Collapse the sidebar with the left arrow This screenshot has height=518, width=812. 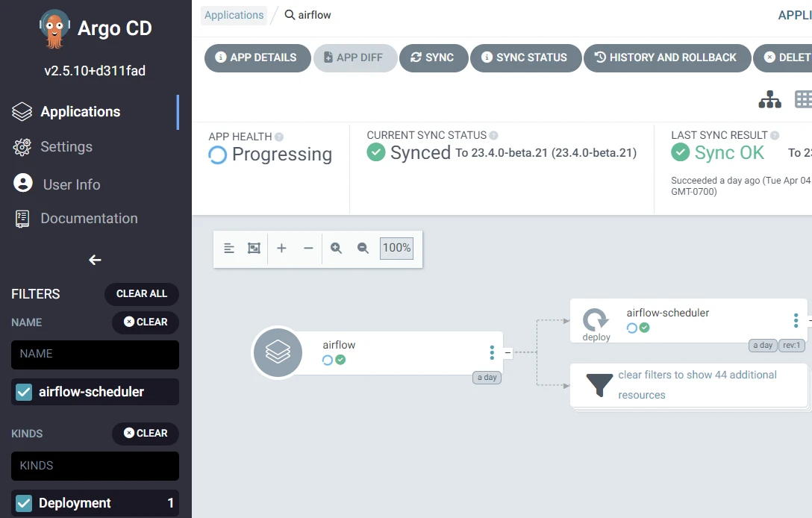95,260
